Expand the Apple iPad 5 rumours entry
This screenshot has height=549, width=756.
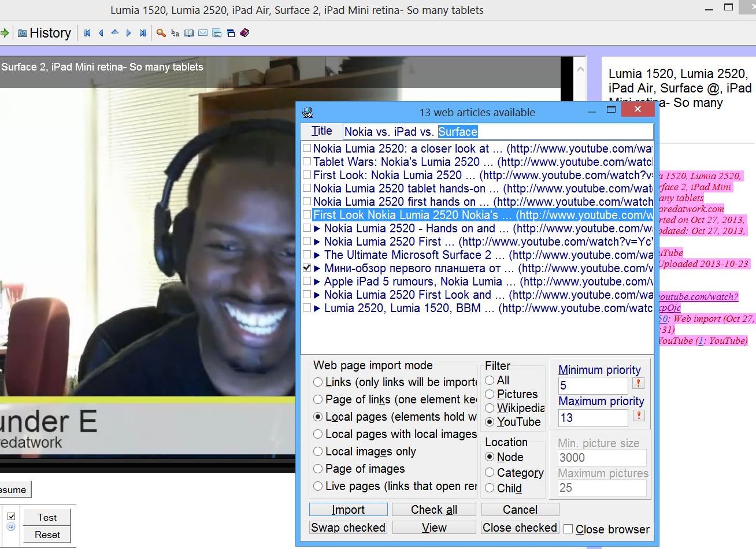[317, 281]
